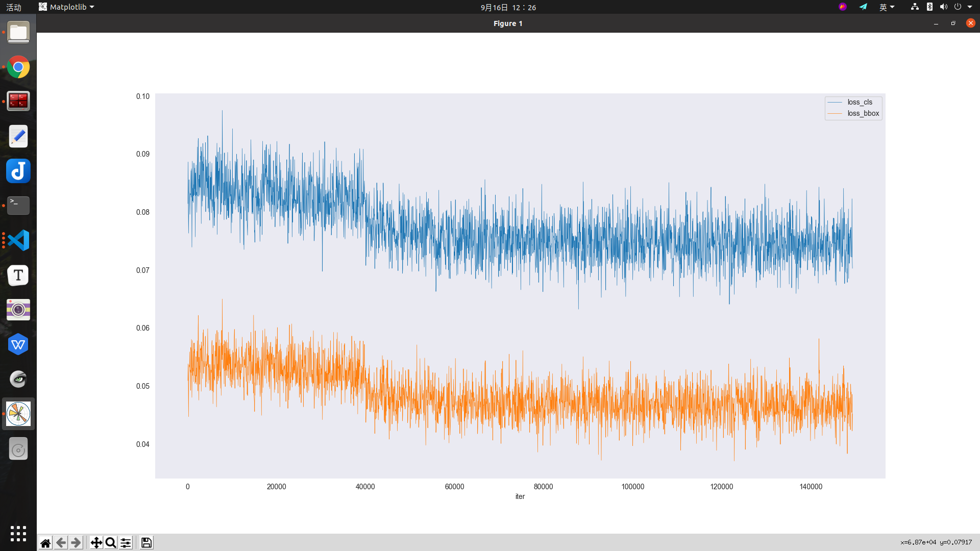Open the Terminal from the dock
This screenshot has width=980, height=551.
[x=18, y=205]
